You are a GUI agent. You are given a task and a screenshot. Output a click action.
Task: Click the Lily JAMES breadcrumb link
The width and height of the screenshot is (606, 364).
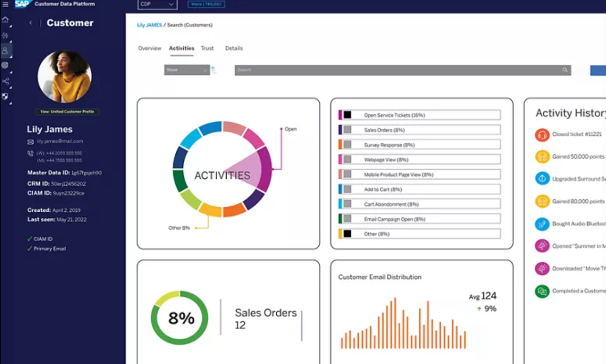pyautogui.click(x=149, y=25)
